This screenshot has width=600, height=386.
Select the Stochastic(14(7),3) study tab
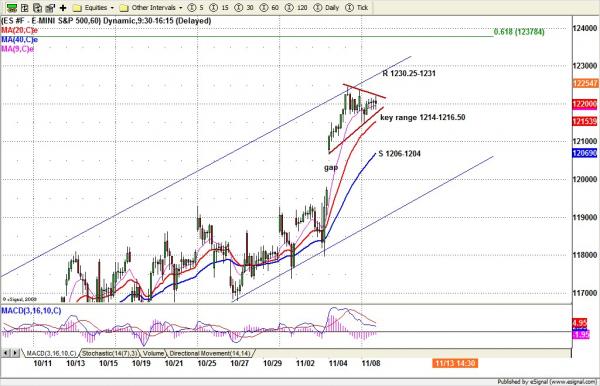[x=110, y=353]
